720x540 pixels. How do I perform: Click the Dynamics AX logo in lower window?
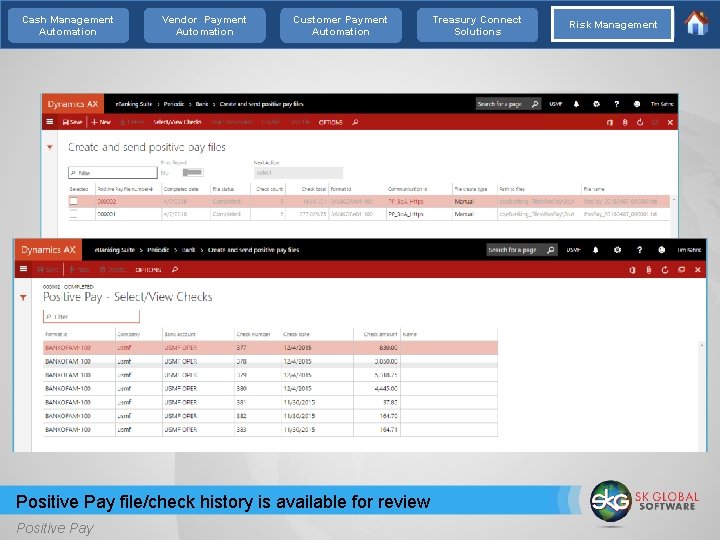[48, 250]
